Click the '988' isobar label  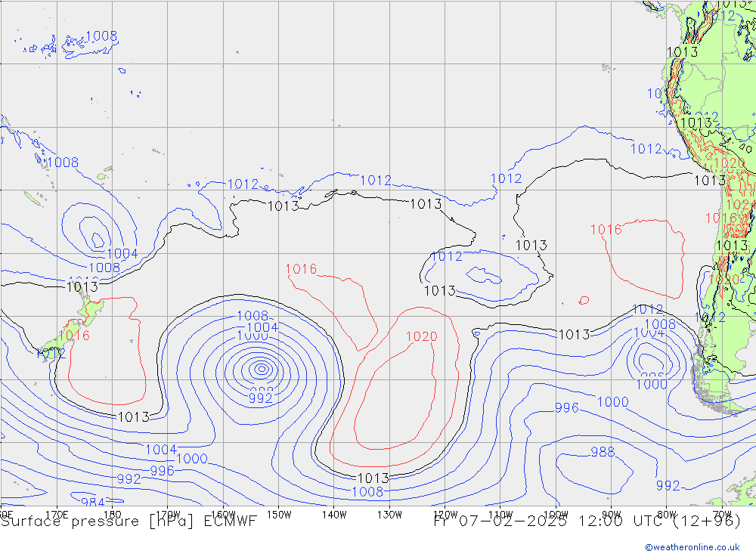(x=603, y=452)
